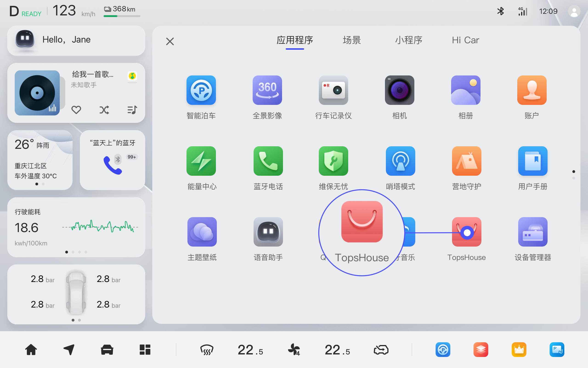Click the Bluetooth status icon
Screen dimensions: 588x368
coord(500,11)
